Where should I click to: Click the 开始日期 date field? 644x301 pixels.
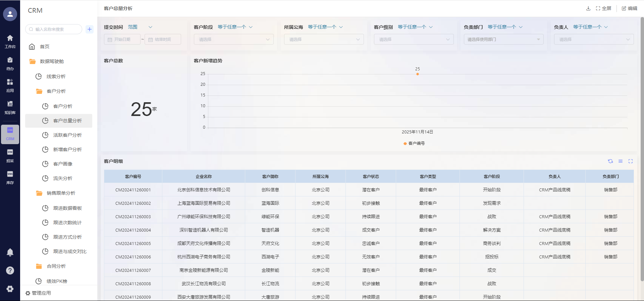point(122,39)
